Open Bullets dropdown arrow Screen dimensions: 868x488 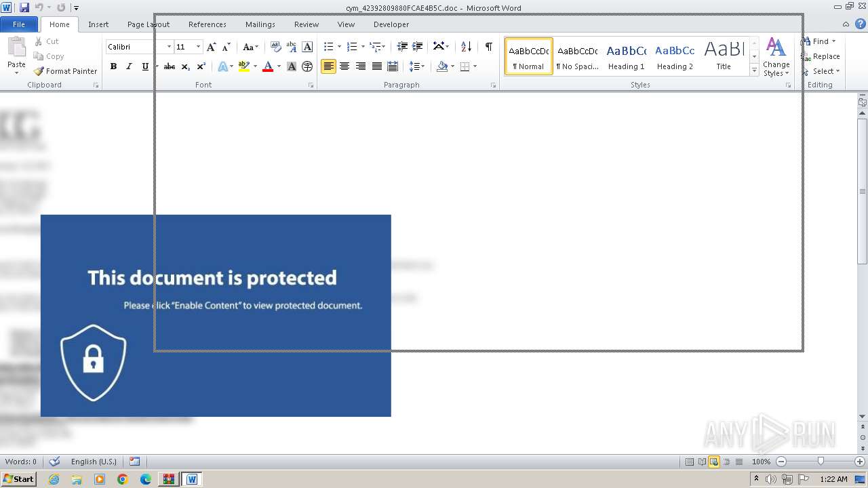(x=339, y=47)
